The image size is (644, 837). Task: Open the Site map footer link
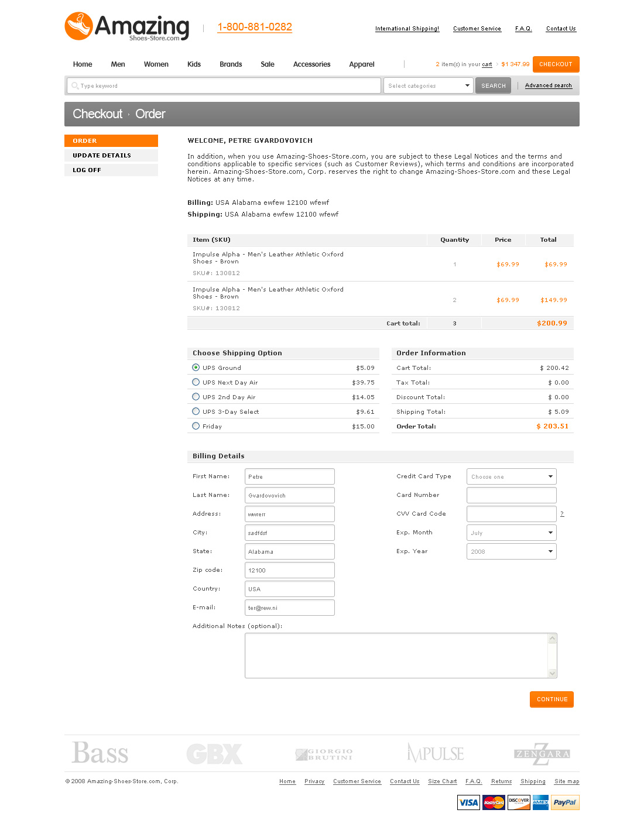567,781
